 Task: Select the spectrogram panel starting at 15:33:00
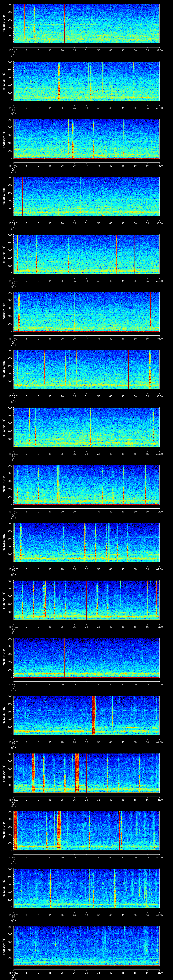(x=87, y=139)
